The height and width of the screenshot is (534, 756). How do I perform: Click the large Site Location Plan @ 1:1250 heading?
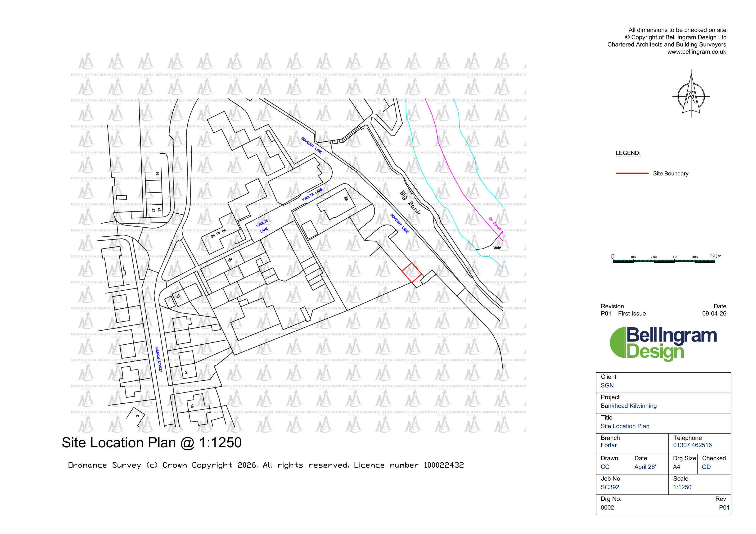(152, 443)
